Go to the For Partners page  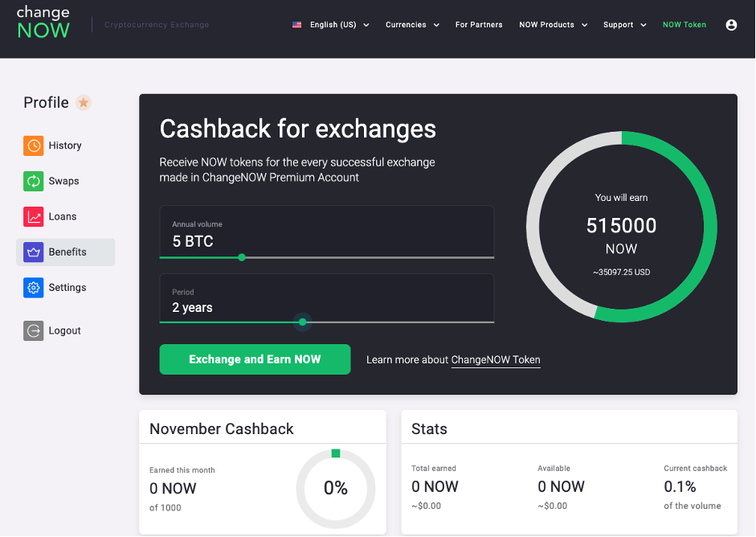[479, 25]
